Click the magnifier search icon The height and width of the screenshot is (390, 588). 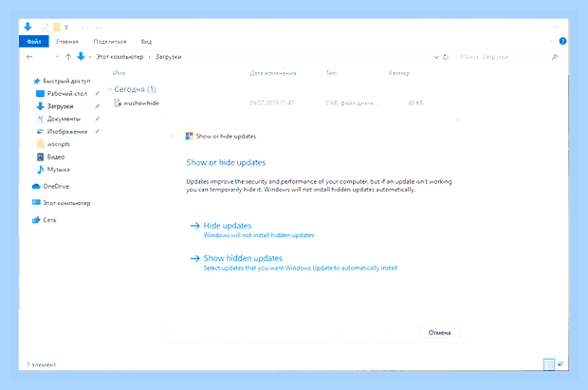coord(555,57)
